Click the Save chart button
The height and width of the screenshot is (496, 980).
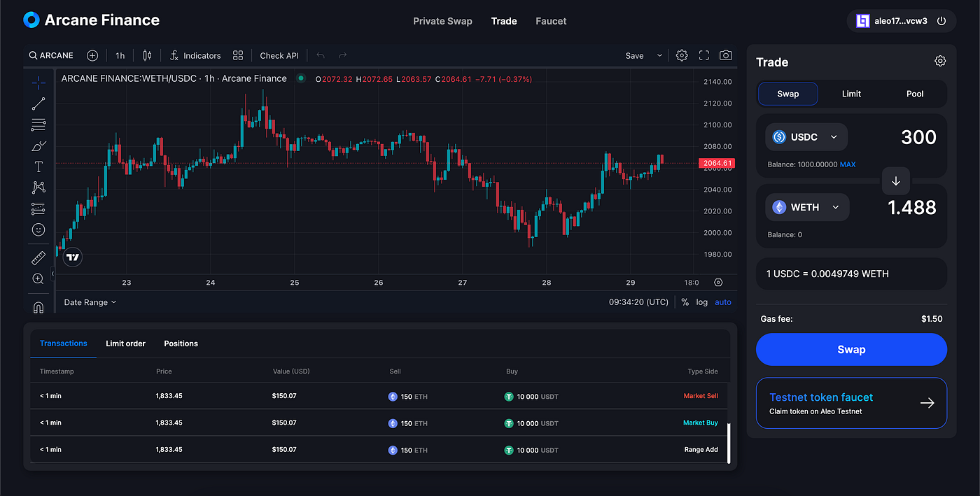coord(635,55)
